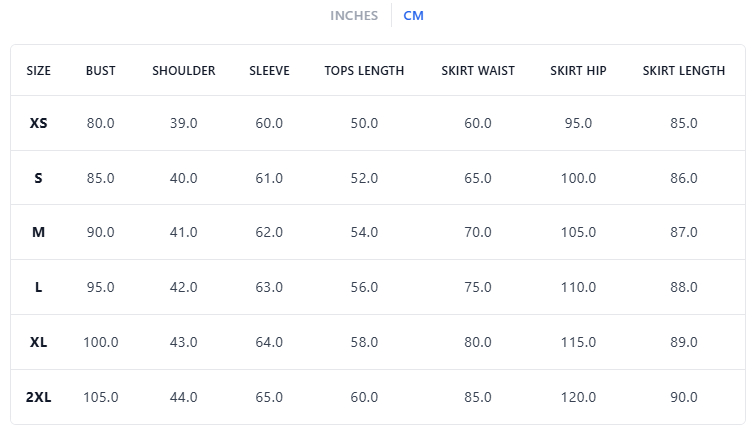
Task: Click the S size row label
Action: pyautogui.click(x=39, y=178)
